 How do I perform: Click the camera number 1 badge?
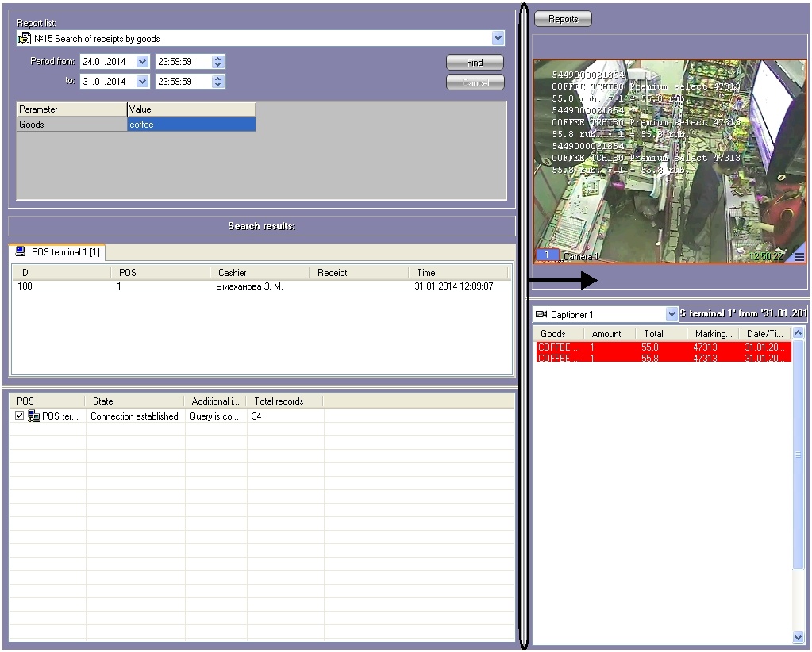point(547,255)
